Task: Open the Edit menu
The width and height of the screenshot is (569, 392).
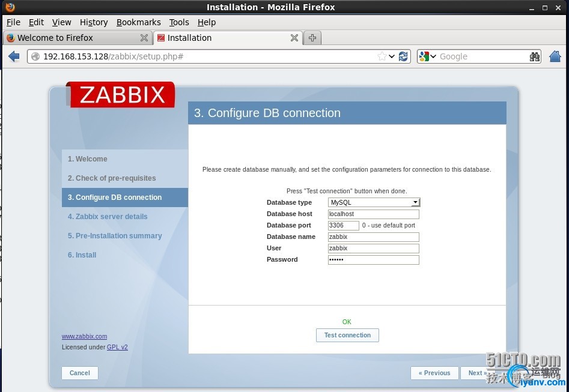Action: coord(36,22)
